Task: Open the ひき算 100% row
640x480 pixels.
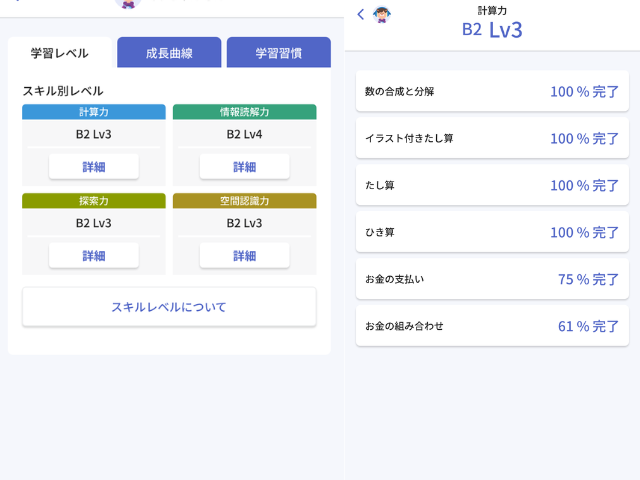Action: coord(492,232)
